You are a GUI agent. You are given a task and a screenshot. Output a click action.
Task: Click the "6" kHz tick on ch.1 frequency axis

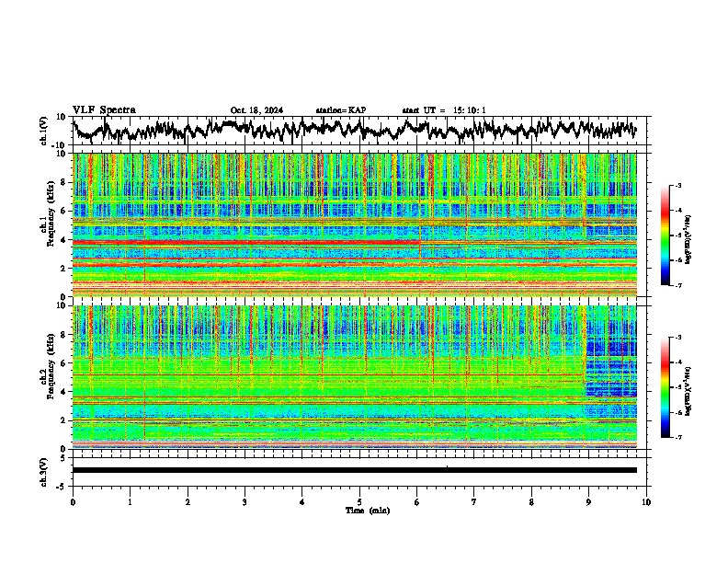[64, 211]
